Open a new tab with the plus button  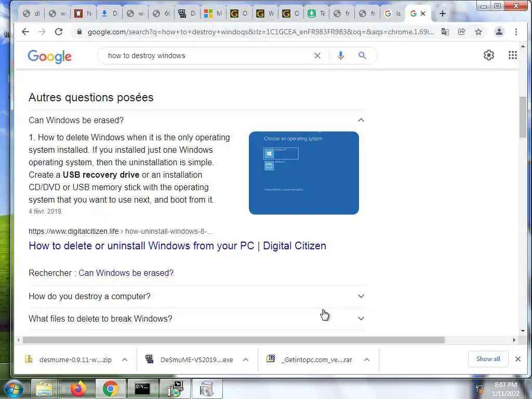(443, 14)
